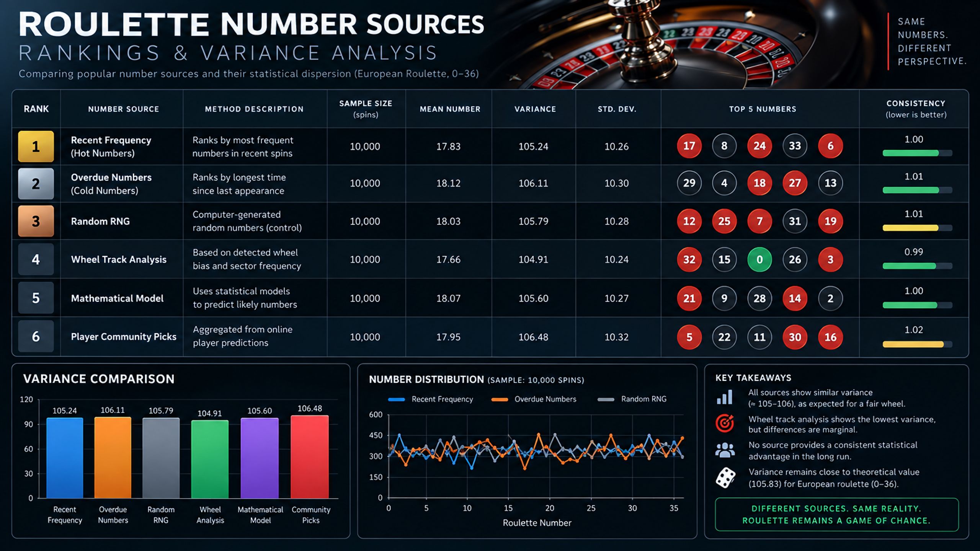Click the red target takeaway icon
The image size is (980, 551).
point(725,423)
